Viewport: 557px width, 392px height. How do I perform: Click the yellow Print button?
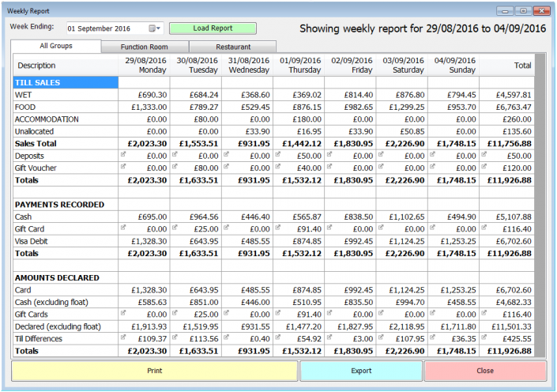[x=155, y=371]
